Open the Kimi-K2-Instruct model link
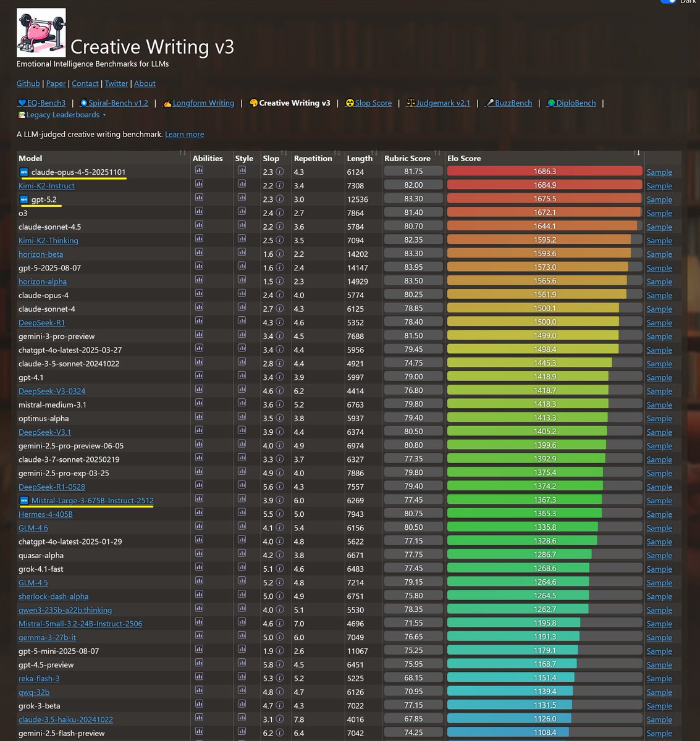 [x=46, y=186]
